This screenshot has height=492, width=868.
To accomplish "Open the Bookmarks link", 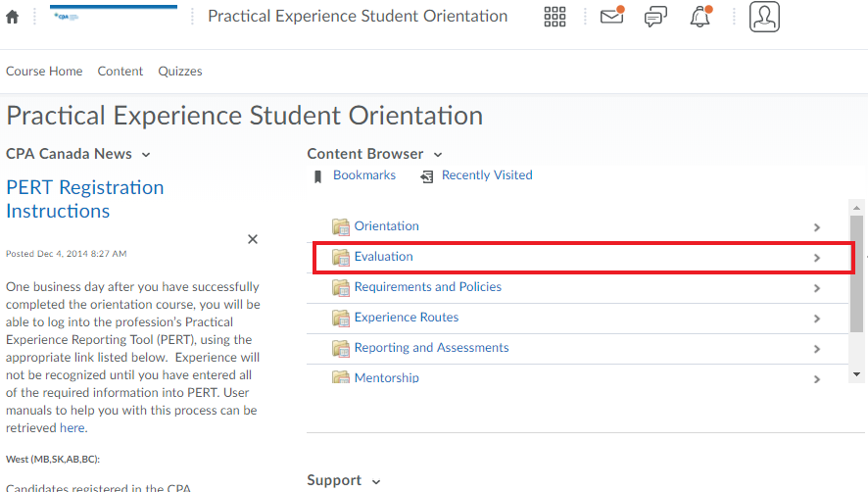I will 364,175.
